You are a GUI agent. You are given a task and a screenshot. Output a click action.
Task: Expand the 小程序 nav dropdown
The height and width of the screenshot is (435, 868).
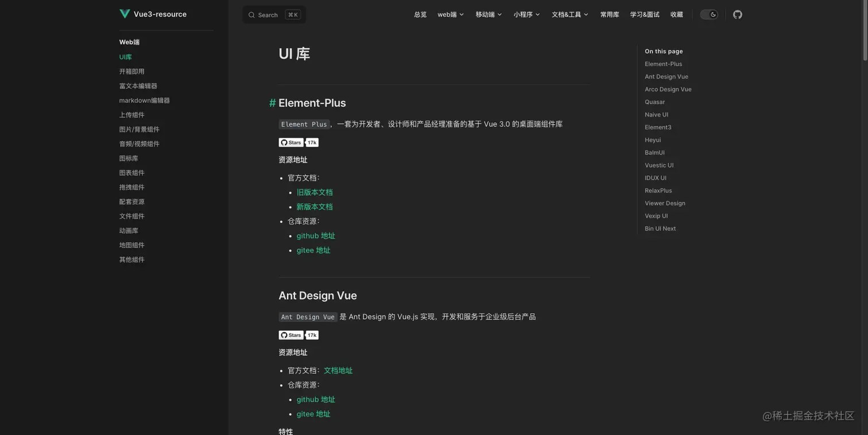pyautogui.click(x=527, y=14)
